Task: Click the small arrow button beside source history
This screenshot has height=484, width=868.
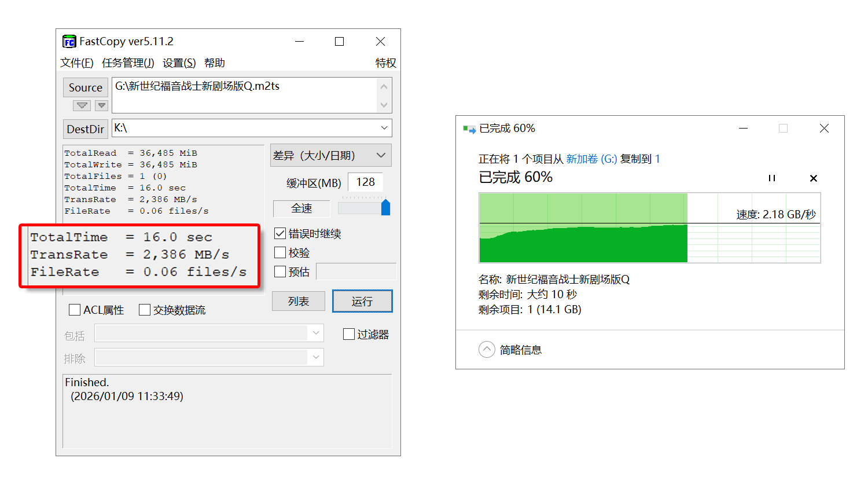Action: 102,105
